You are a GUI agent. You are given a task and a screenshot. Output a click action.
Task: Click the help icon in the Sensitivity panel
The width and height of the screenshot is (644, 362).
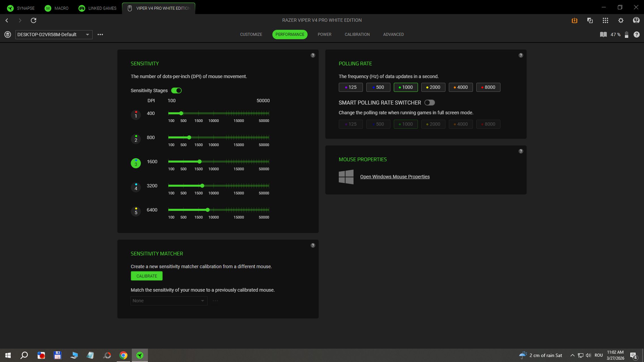(313, 55)
